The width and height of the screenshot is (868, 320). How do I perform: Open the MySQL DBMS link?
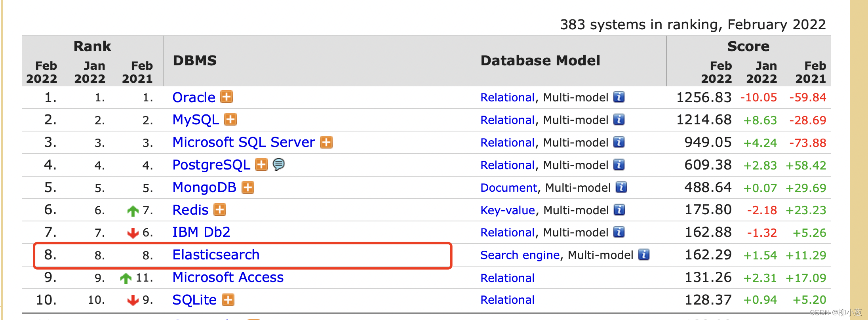coord(196,120)
